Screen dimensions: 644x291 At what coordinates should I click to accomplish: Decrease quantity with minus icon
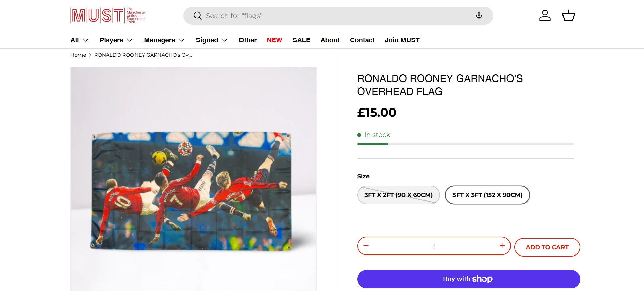[366, 246]
